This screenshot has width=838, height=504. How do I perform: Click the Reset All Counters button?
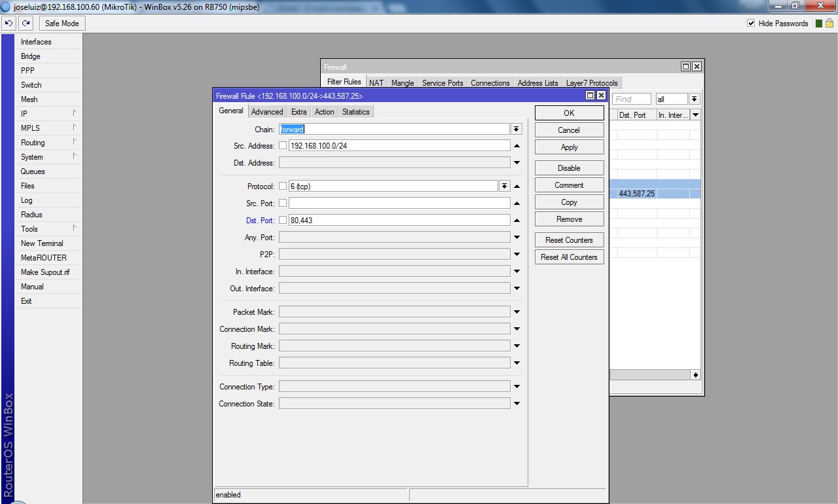coord(569,257)
